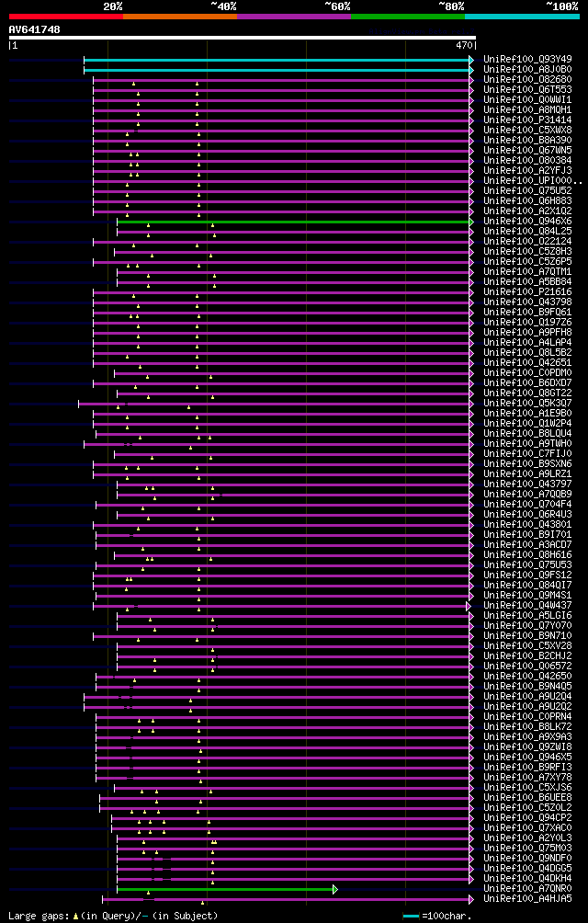
Task: Click the UniRef100_Q5K3Q7 label
Action: coord(527,404)
